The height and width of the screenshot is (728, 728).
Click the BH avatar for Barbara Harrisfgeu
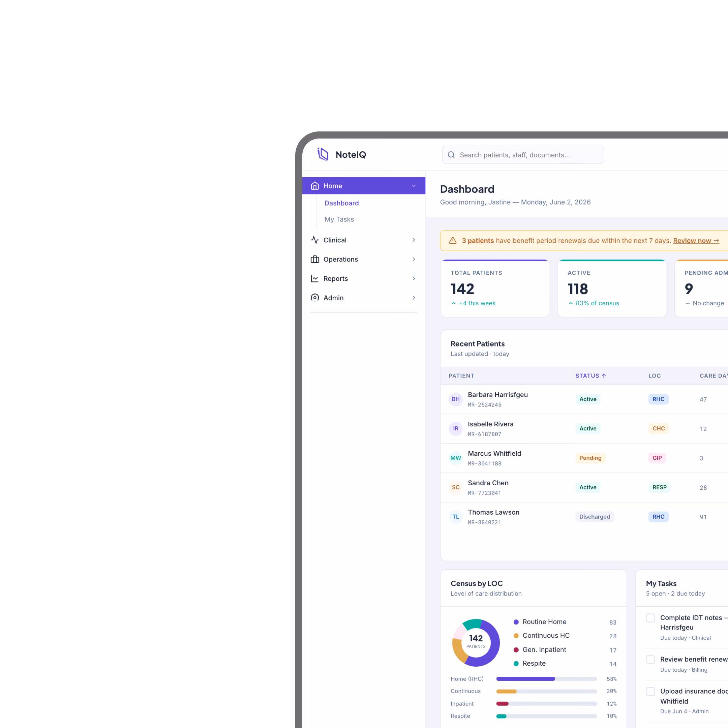[x=456, y=399]
